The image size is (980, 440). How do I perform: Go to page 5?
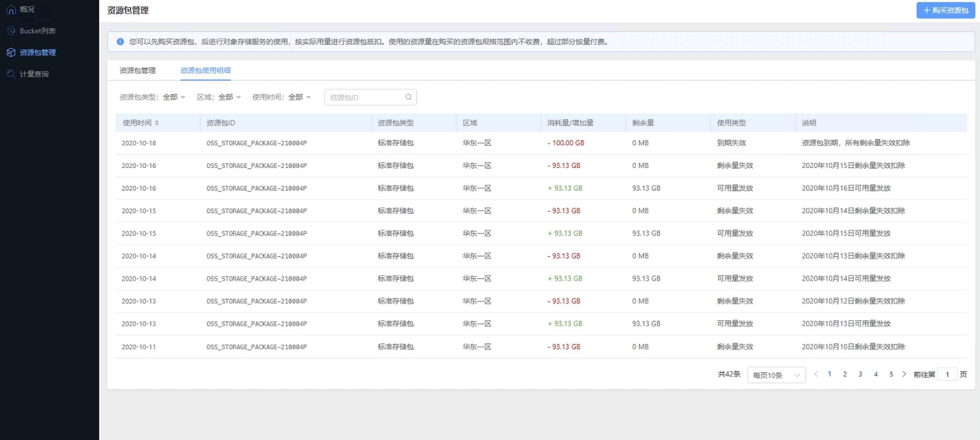point(891,374)
